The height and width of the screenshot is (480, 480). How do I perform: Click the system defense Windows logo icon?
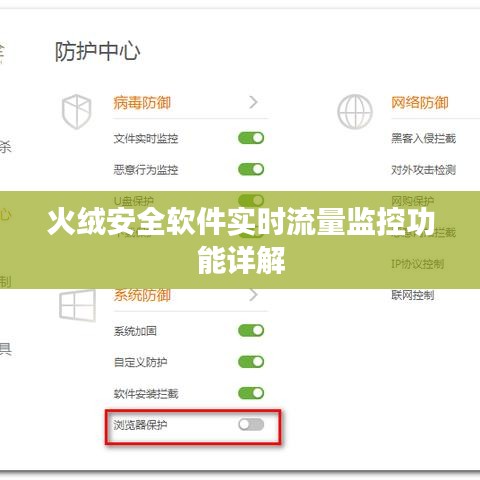77,305
